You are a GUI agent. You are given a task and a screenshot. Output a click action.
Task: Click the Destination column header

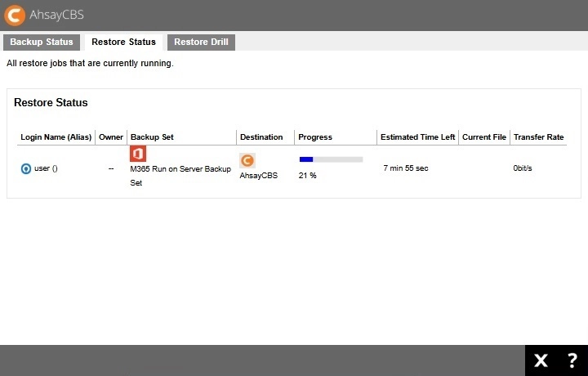pyautogui.click(x=261, y=137)
